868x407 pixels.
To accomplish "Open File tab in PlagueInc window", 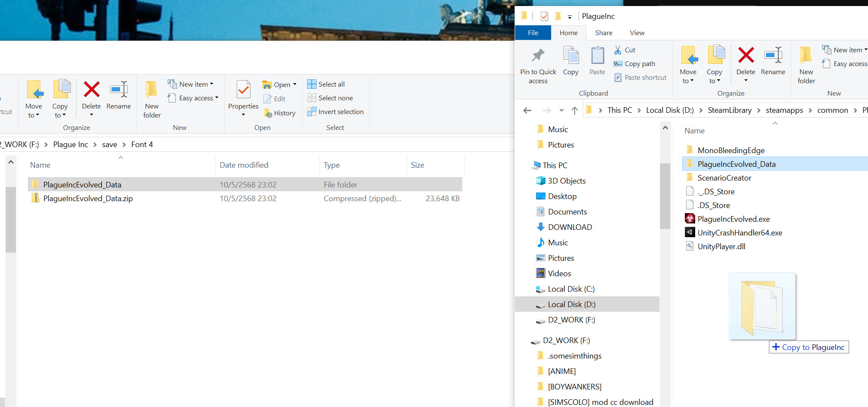I will tap(533, 33).
